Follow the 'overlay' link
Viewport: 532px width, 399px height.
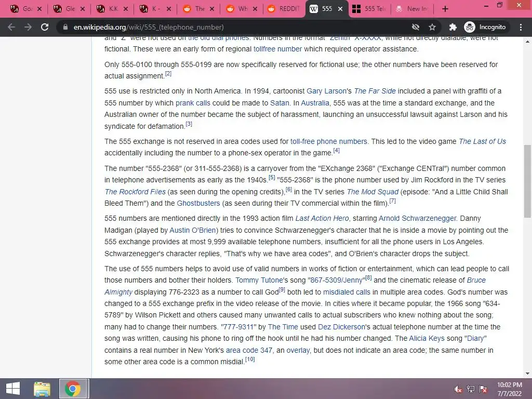coord(298,351)
